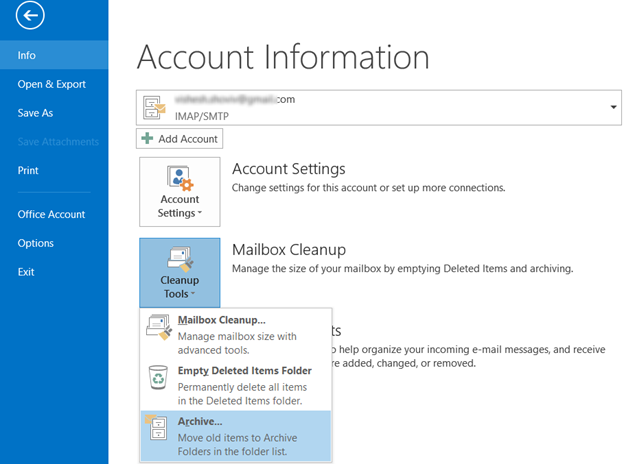The height and width of the screenshot is (464, 624).
Task: Click the back arrow circle icon
Action: pyautogui.click(x=30, y=16)
